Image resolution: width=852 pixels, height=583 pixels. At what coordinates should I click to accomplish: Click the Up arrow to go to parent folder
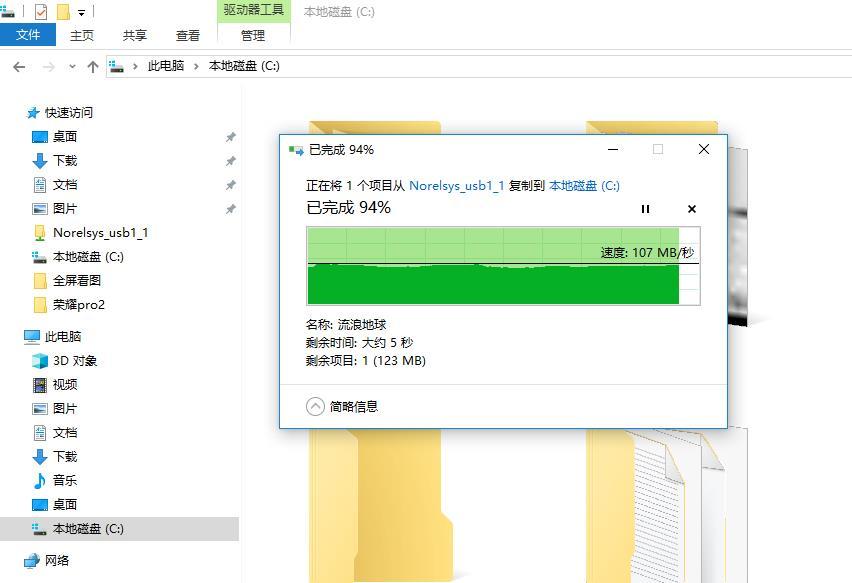92,66
